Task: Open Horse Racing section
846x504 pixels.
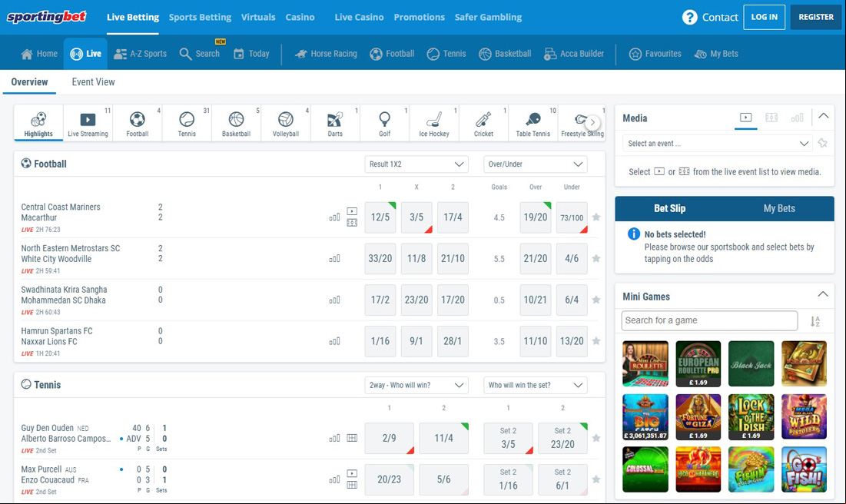Action: coord(326,54)
